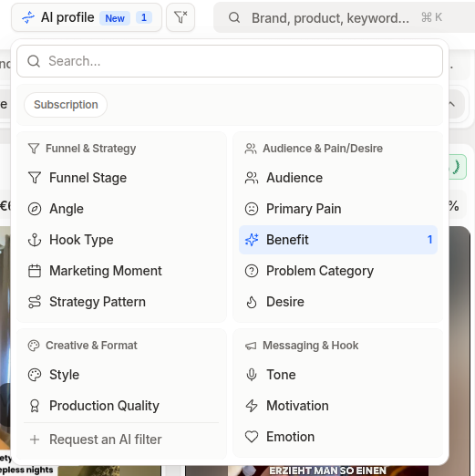Click magnifier icon in dropdown Search field
The height and width of the screenshot is (476, 475).
[x=34, y=61]
